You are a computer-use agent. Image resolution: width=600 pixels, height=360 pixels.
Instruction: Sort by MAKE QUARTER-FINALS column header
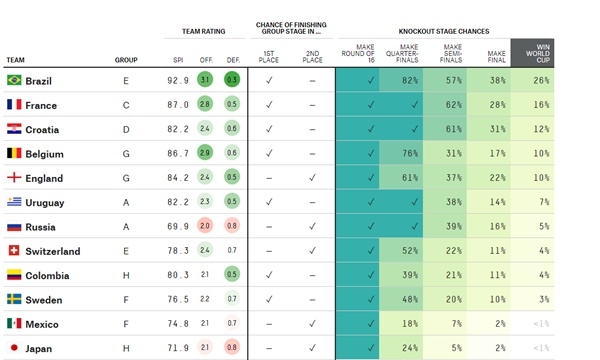(402, 54)
